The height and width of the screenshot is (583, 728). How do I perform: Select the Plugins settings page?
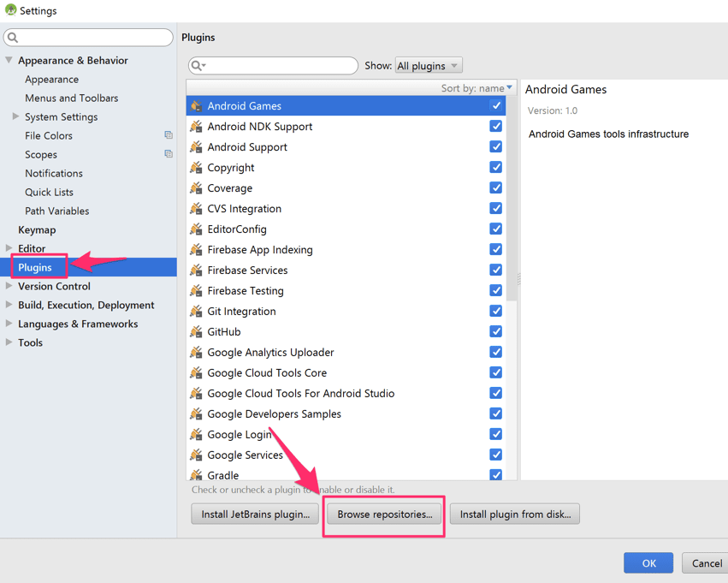(88, 267)
